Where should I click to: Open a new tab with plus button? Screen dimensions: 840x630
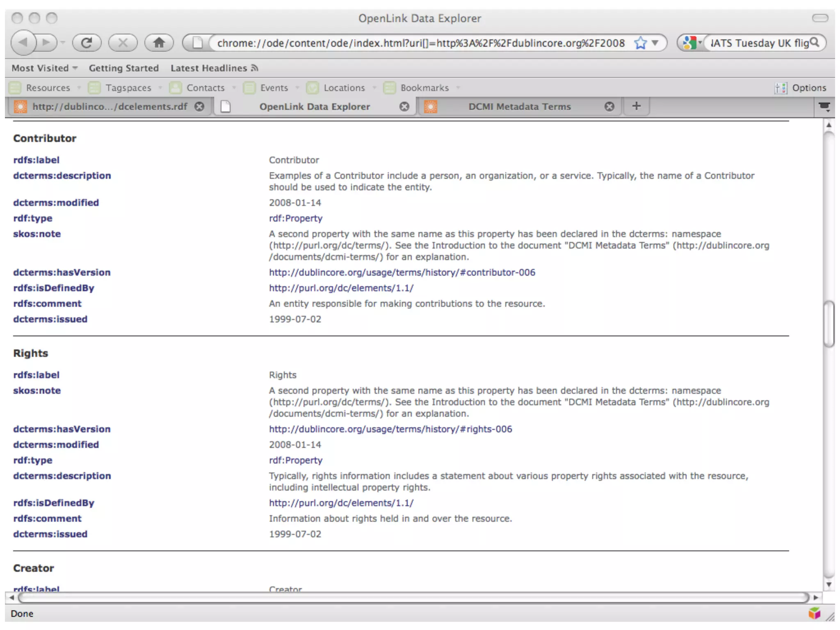coord(636,106)
